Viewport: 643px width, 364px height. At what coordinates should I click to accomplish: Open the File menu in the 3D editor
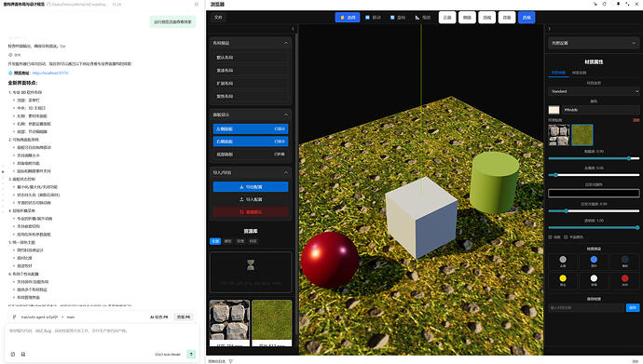pyautogui.click(x=218, y=18)
